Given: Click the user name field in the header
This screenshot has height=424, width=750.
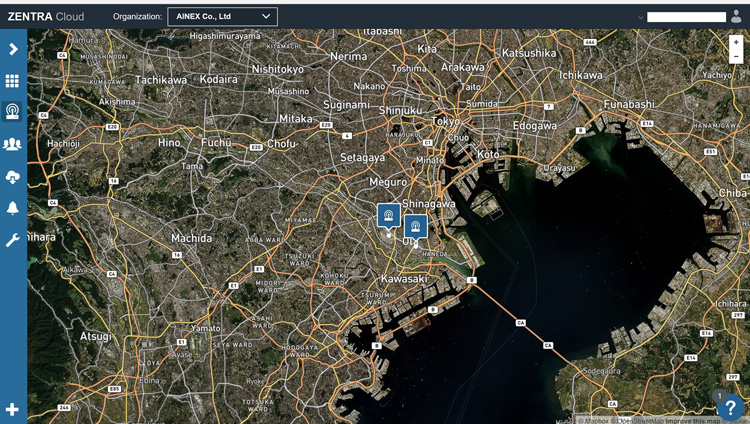Looking at the screenshot, I should [x=686, y=17].
